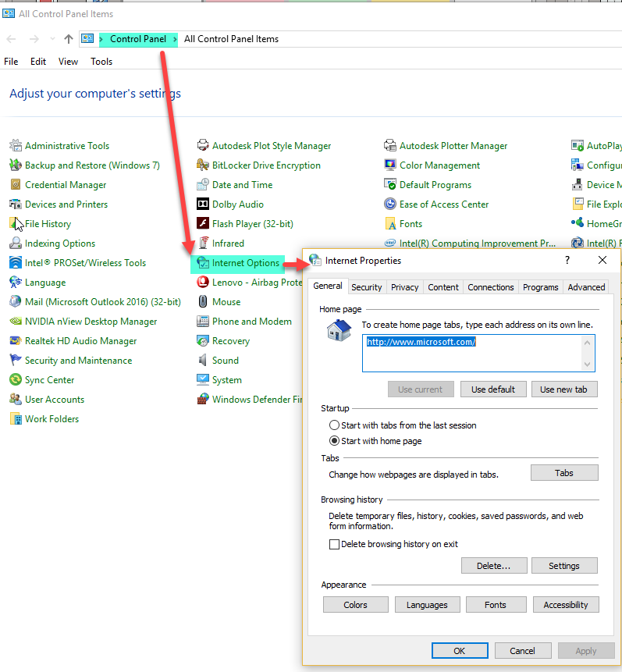Open the Date and Time icon
The image size is (622, 672).
coord(203,185)
